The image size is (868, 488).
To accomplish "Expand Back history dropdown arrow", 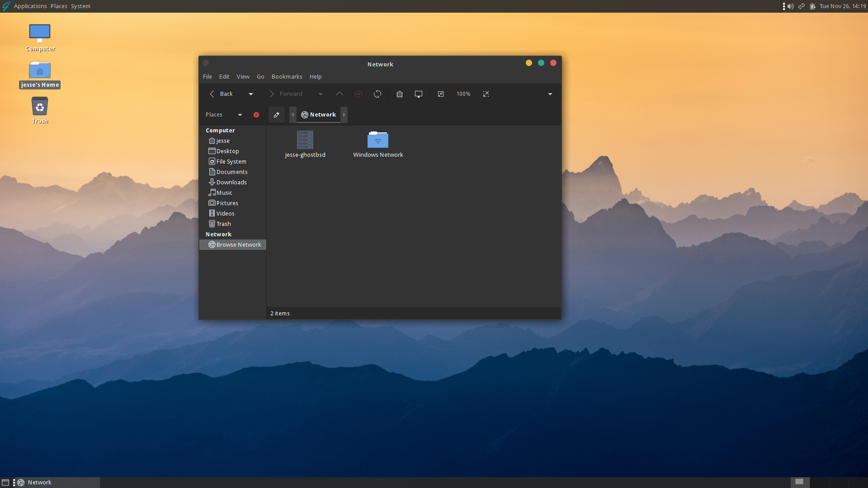I will point(251,94).
